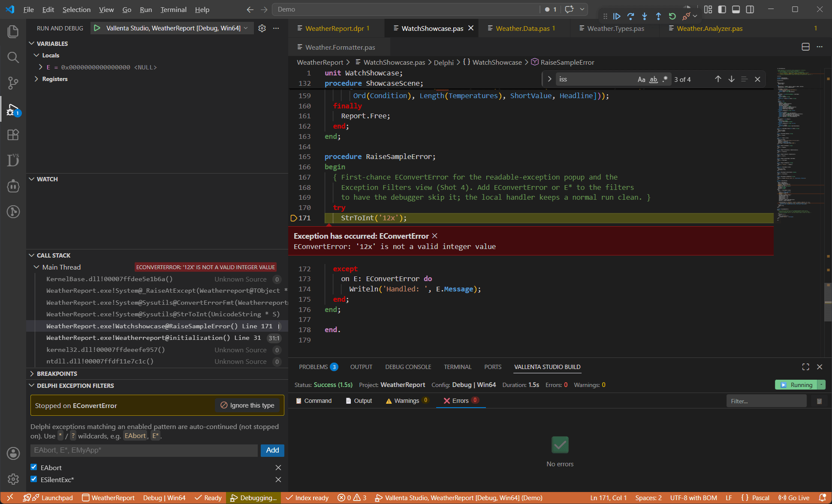Viewport: 832px width, 504px height.
Task: Open the Delphi view in activity bar
Action: tap(13, 160)
